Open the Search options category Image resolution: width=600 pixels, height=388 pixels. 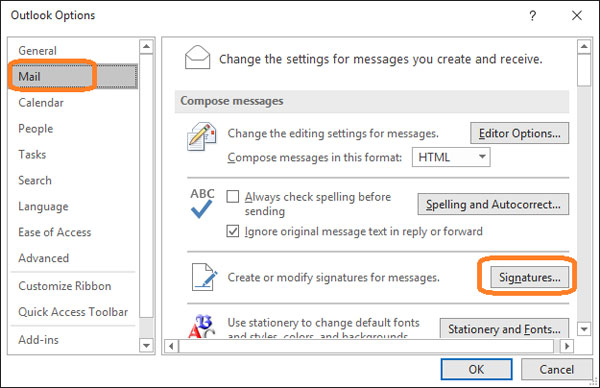[35, 180]
